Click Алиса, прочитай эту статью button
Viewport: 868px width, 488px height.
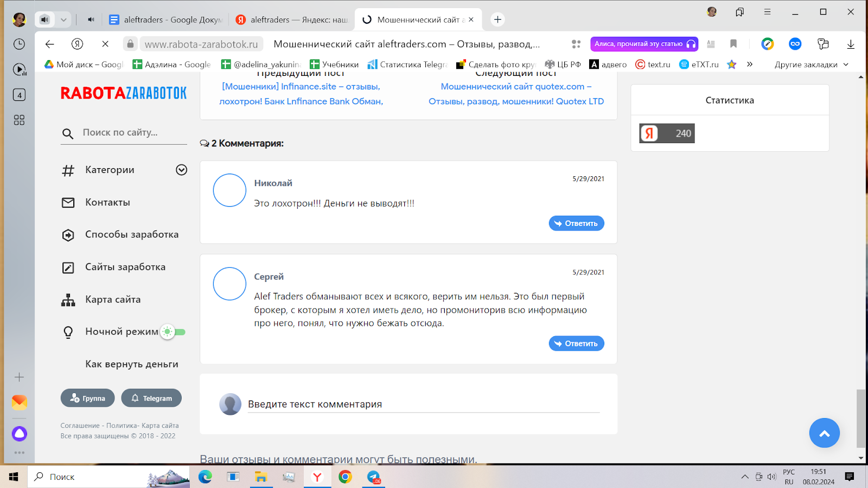[x=644, y=44]
